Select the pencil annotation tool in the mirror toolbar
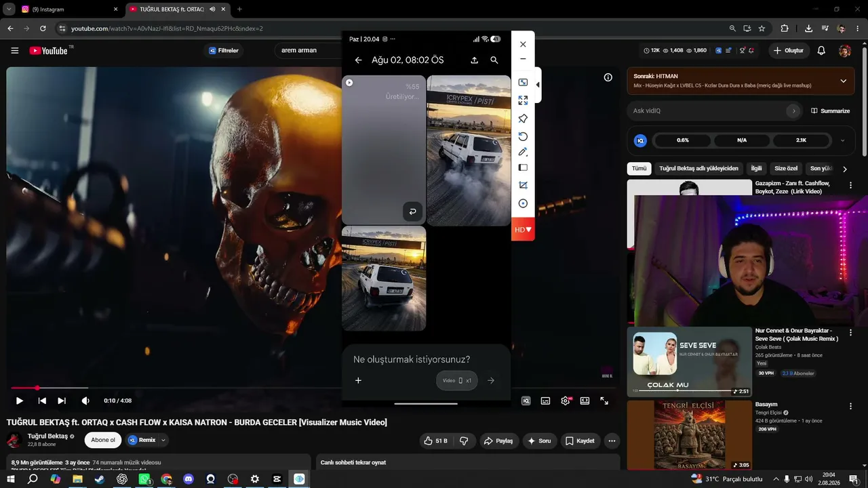The width and height of the screenshot is (868, 488). tap(523, 152)
